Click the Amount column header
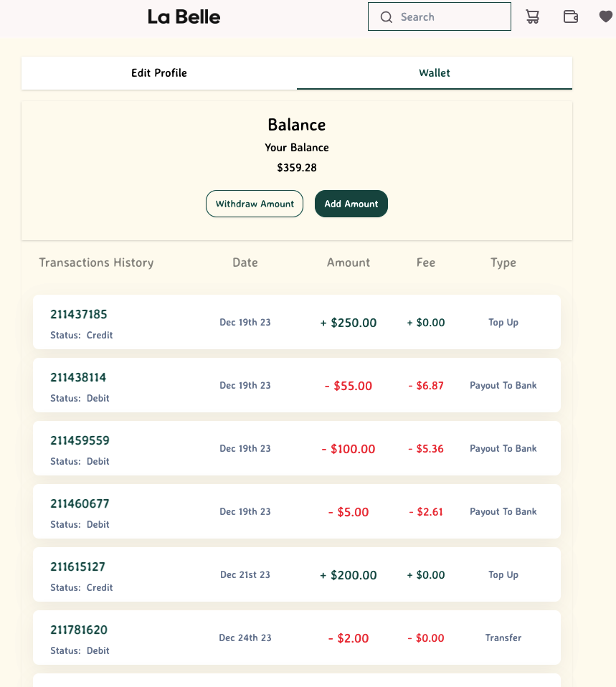The width and height of the screenshot is (616, 687). coord(349,262)
